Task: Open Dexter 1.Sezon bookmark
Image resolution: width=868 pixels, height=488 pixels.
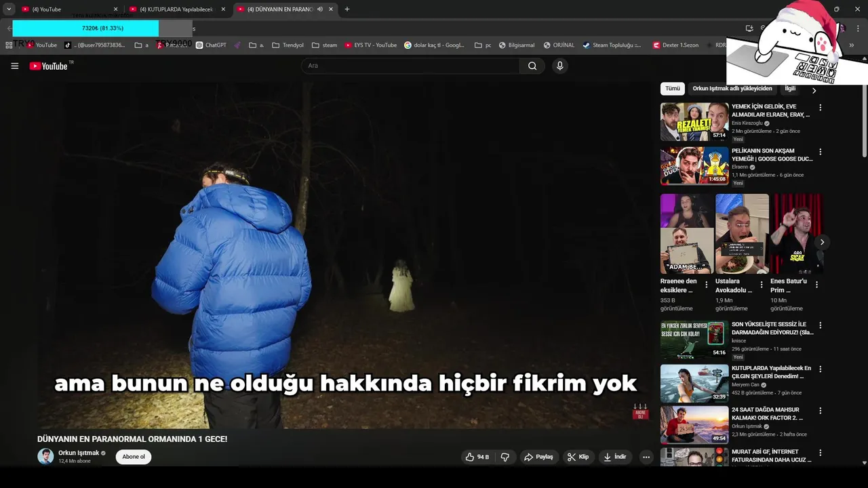Action: point(675,45)
